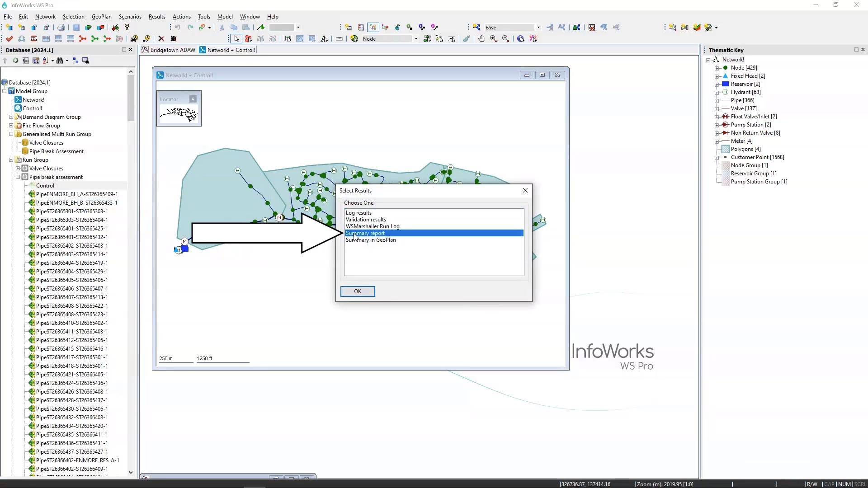Viewport: 868px width, 488px height.
Task: Expand the Fire Flow Group node
Action: point(11,126)
